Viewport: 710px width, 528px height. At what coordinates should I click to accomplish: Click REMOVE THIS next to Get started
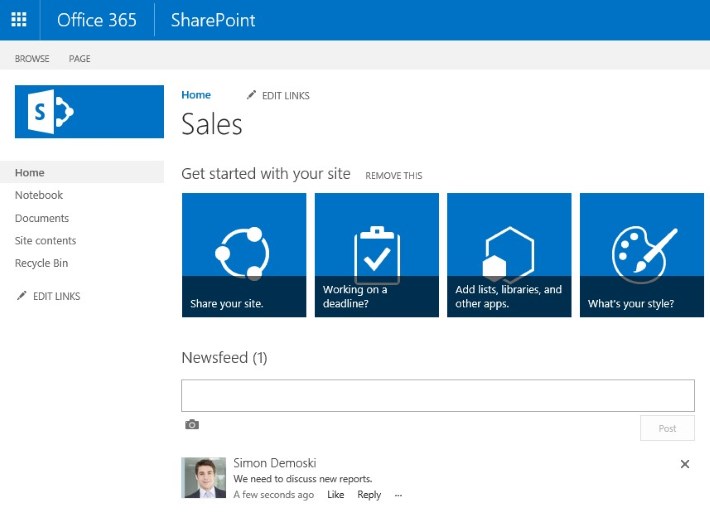(x=393, y=176)
